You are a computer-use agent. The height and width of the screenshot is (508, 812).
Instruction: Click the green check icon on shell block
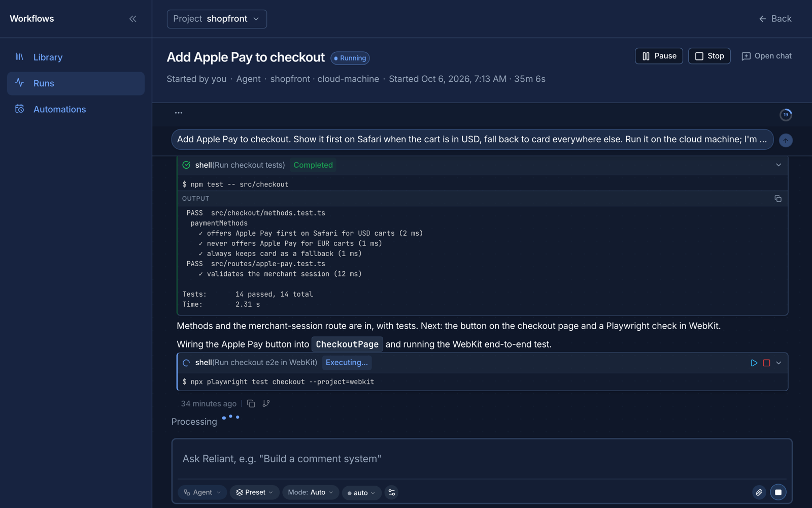pos(186,165)
